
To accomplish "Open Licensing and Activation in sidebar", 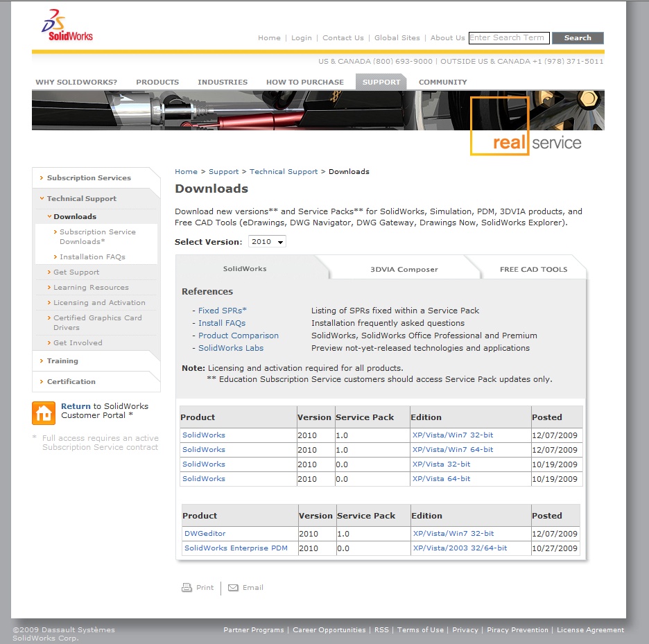I will pos(99,302).
